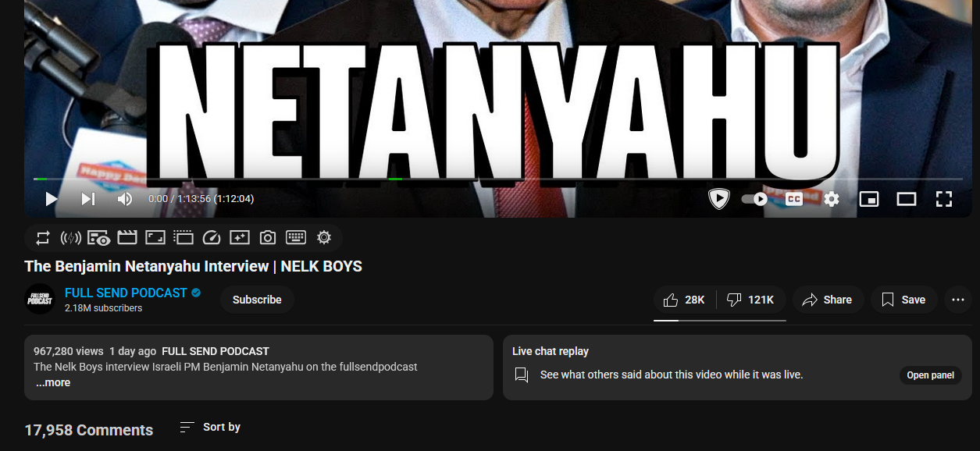Click the clapperboard cinema mode icon
The height and width of the screenshot is (451, 980).
tap(127, 237)
